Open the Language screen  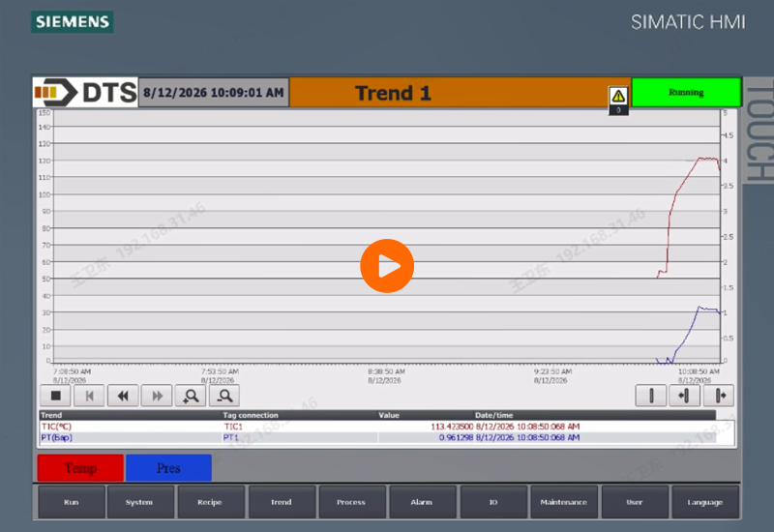point(705,502)
